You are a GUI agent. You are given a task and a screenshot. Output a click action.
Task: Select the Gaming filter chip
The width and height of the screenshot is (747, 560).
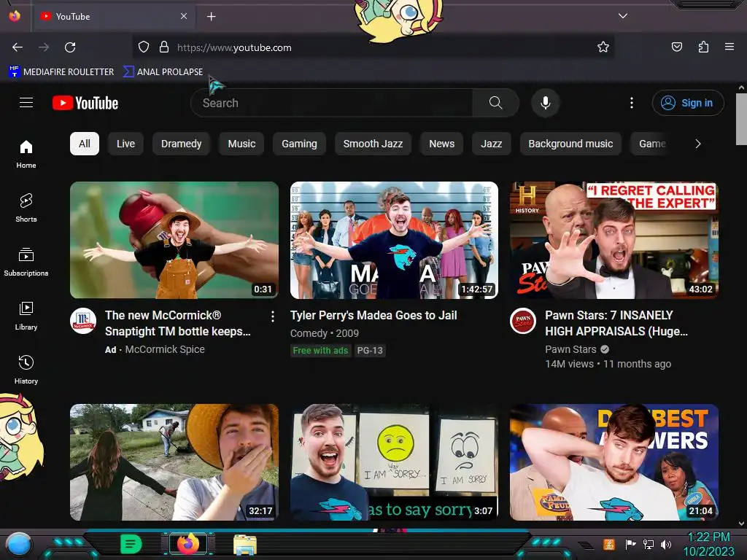(x=299, y=144)
